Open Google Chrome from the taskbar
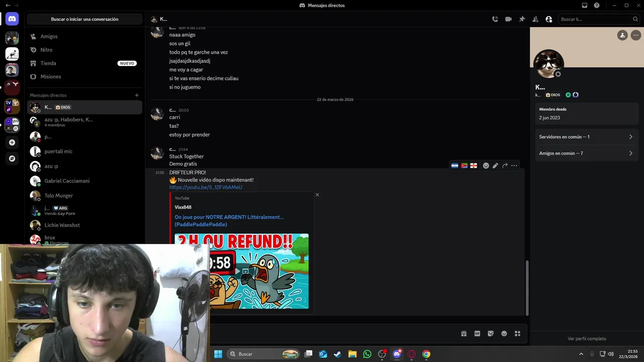Screen dimensions: 644x362 pyautogui.click(x=426, y=354)
